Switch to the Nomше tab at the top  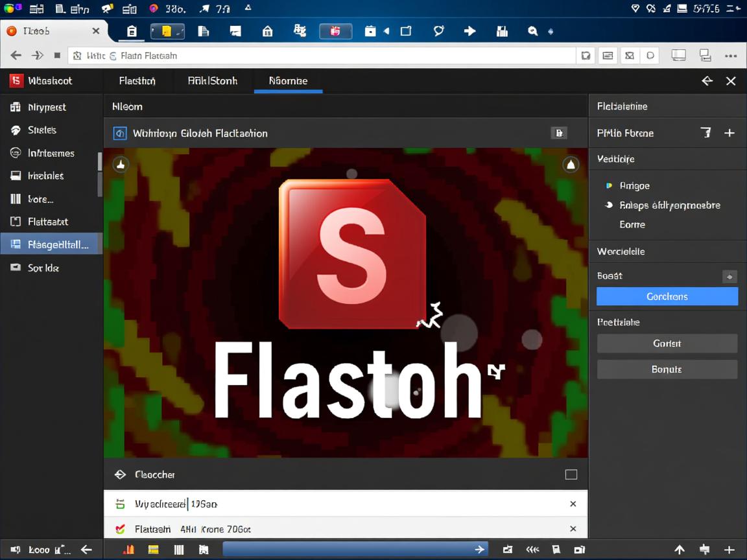click(287, 80)
